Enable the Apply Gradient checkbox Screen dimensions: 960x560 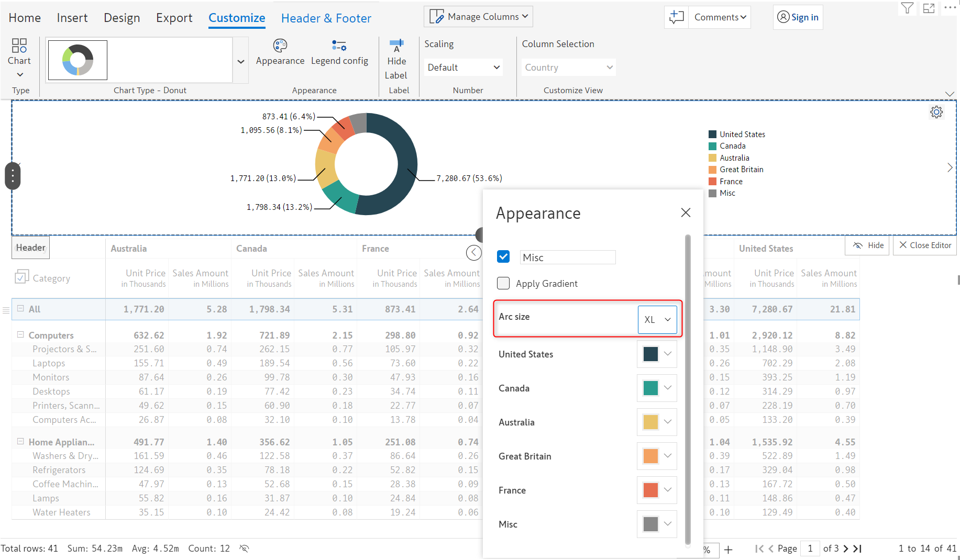coord(503,283)
